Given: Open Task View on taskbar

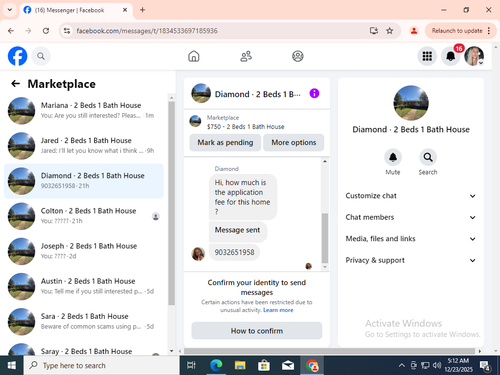Looking at the screenshot, I should click(191, 365).
